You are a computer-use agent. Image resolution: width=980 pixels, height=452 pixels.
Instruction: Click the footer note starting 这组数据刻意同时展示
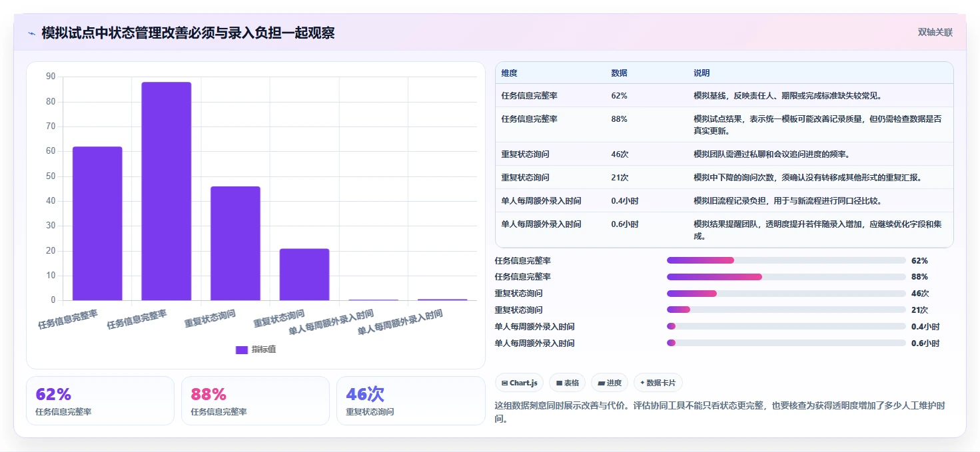(720, 412)
